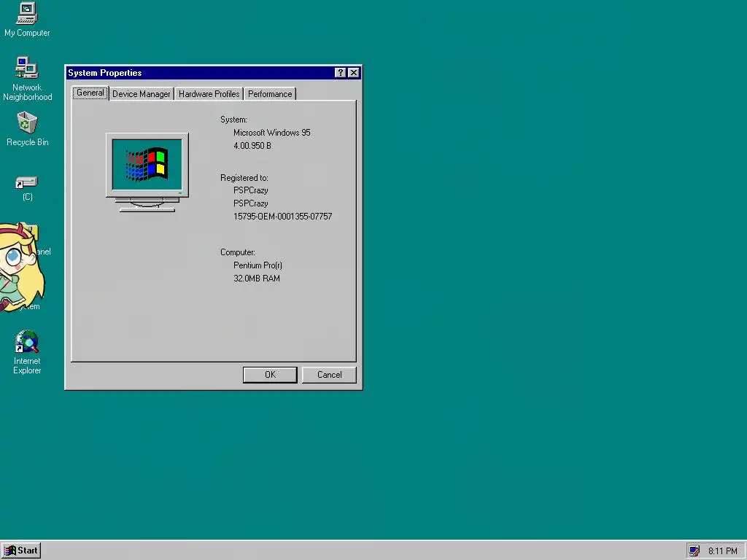Dismiss dialog with the Cancel button
This screenshot has height=560, width=747.
point(329,375)
